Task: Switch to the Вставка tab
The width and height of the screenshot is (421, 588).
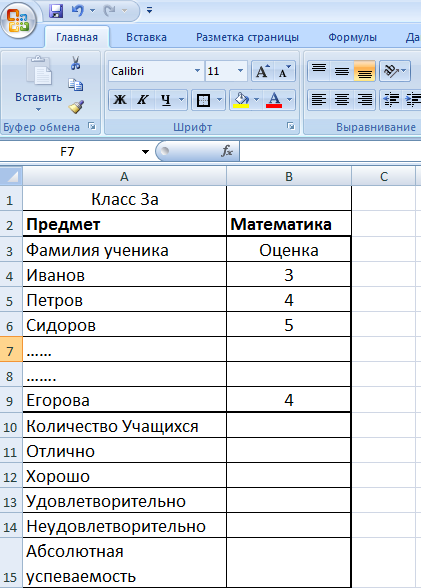Action: click(146, 37)
